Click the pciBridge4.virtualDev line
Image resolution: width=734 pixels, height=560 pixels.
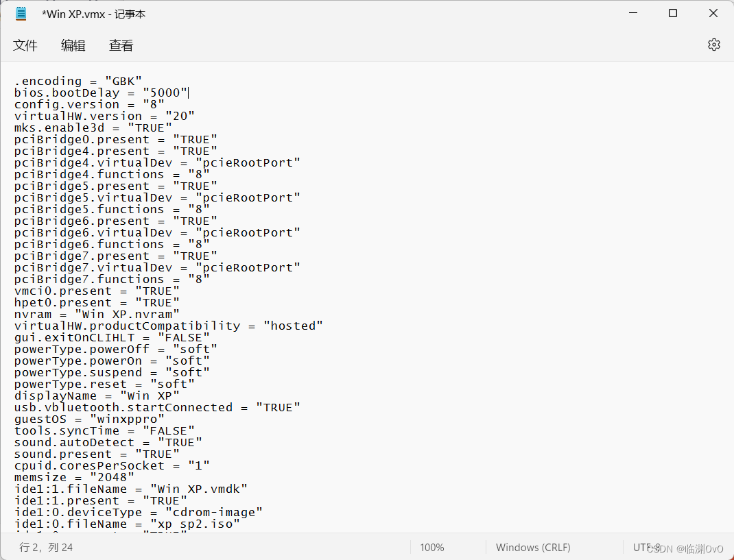click(157, 163)
